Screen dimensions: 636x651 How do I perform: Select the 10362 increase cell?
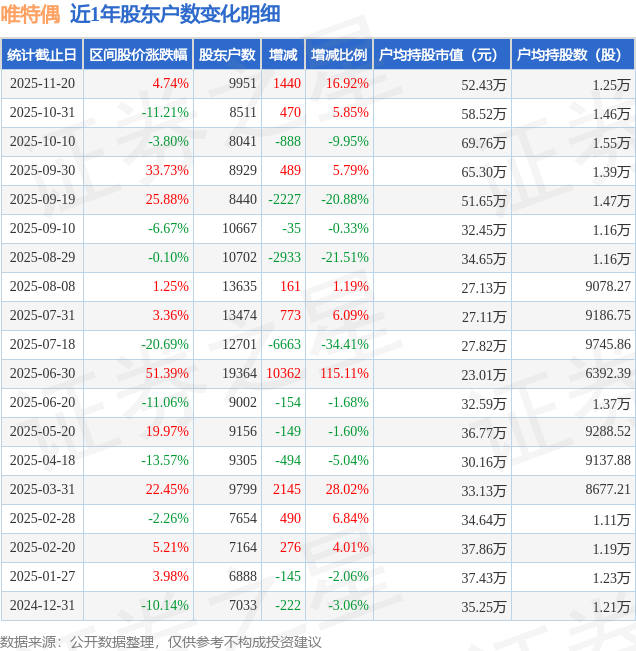pyautogui.click(x=284, y=373)
